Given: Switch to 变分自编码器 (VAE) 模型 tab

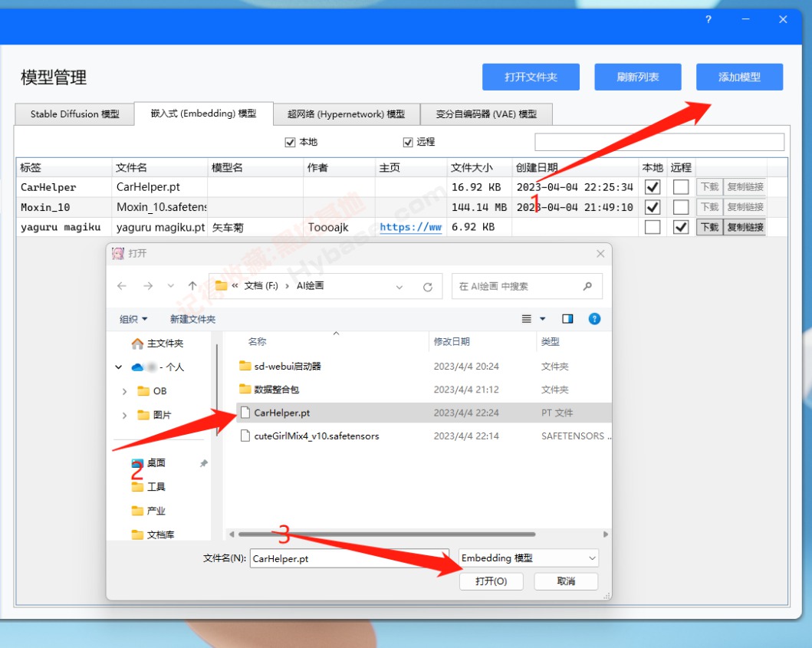Looking at the screenshot, I should [486, 114].
